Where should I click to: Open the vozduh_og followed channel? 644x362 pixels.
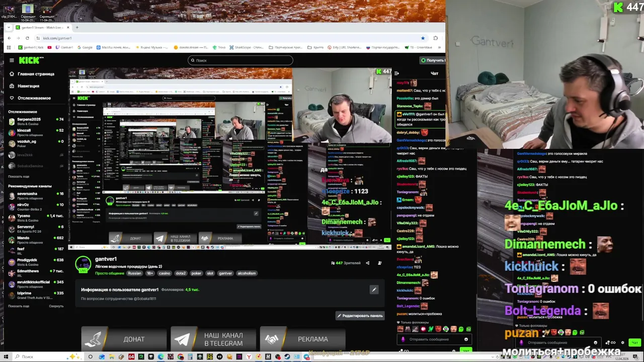[x=36, y=143]
